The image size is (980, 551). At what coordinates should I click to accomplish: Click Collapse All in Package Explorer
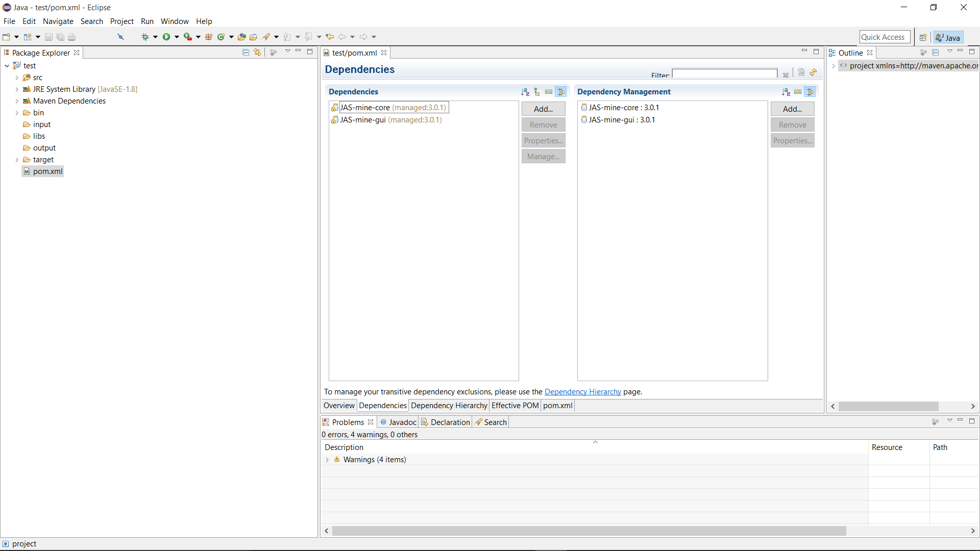coord(246,52)
